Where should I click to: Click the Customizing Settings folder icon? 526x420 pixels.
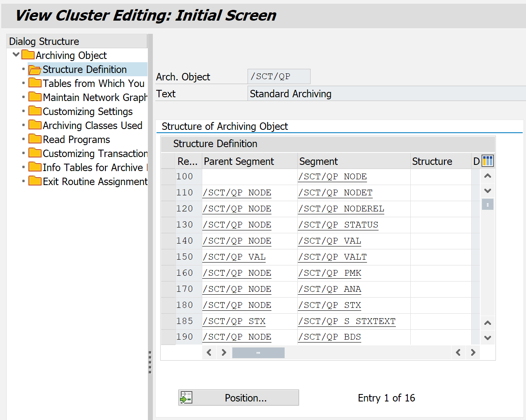35,111
